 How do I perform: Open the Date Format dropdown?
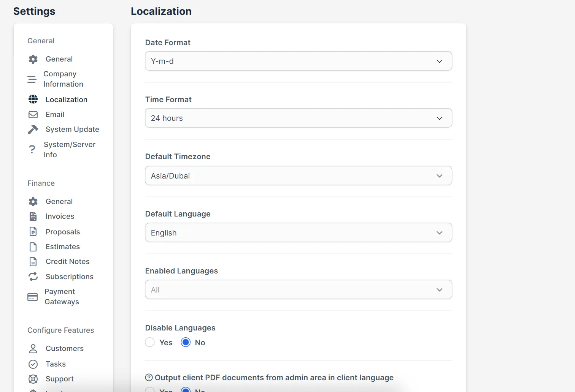tap(299, 61)
